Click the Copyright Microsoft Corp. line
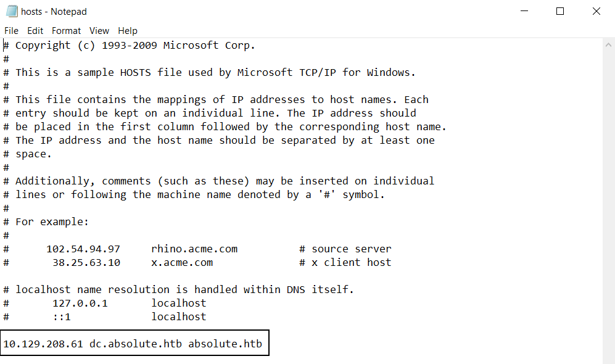This screenshot has height=364, width=615. [x=135, y=46]
